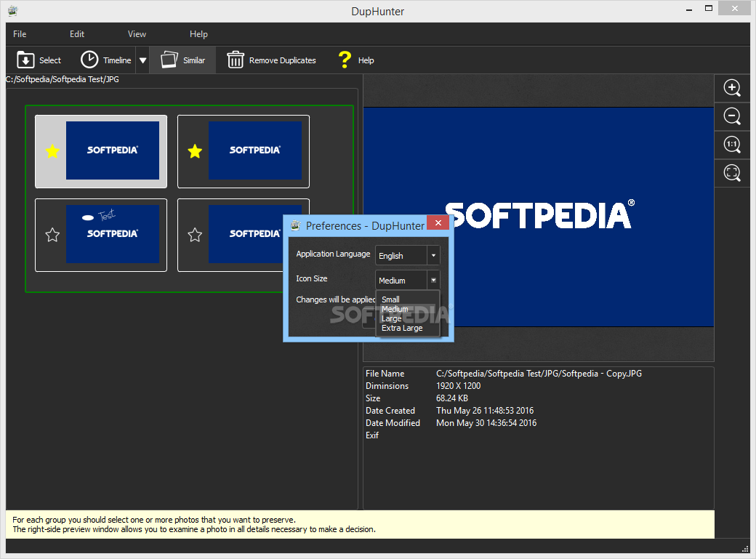The width and height of the screenshot is (756, 559).
Task: Select the first Softpedia image thumbnail
Action: click(x=113, y=150)
